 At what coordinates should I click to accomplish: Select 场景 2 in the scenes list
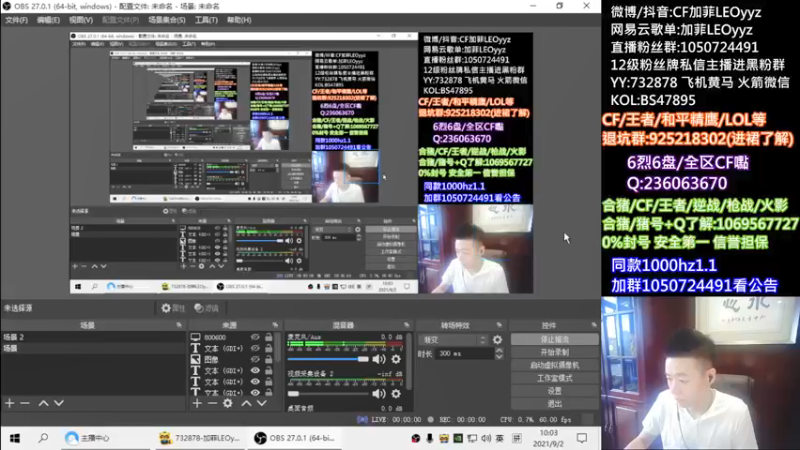(93, 337)
